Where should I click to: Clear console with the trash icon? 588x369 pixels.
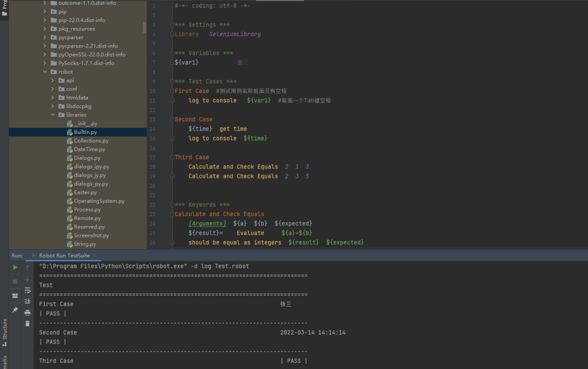pyautogui.click(x=27, y=323)
